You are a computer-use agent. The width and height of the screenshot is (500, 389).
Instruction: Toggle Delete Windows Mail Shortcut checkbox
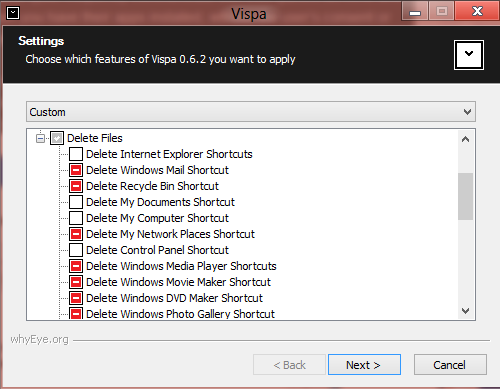[x=76, y=170]
